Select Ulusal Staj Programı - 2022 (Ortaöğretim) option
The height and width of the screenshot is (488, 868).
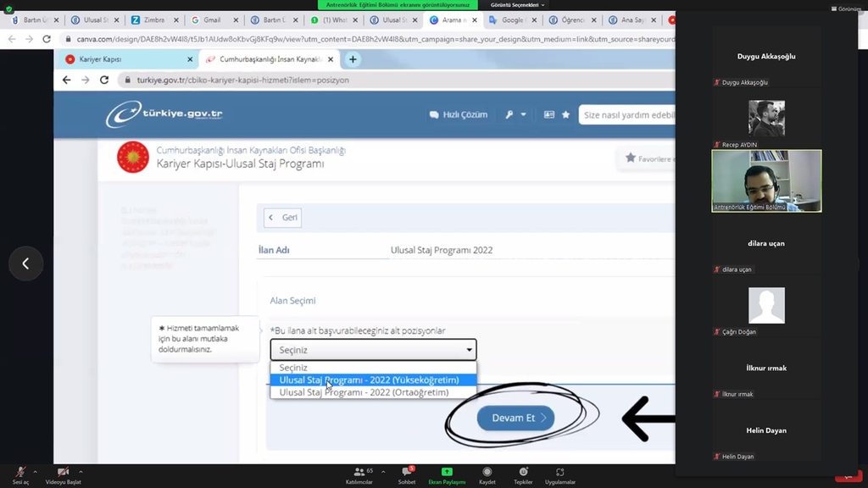(x=364, y=392)
